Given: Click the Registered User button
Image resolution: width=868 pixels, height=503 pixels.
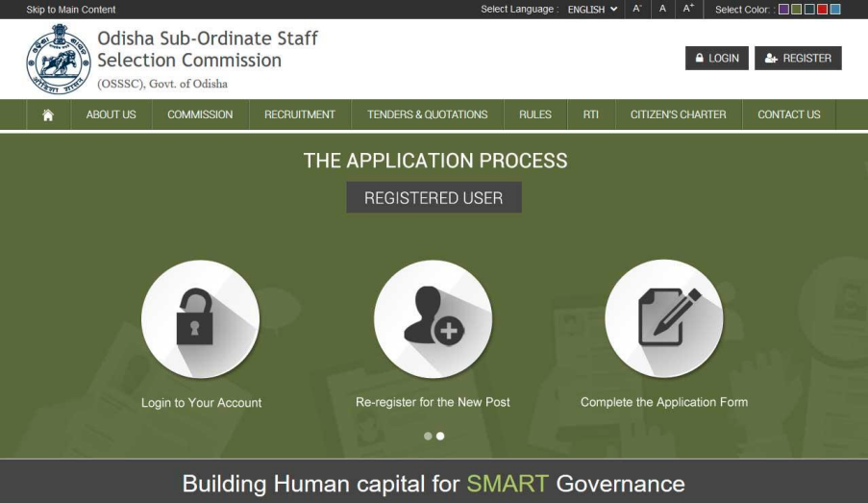Looking at the screenshot, I should [434, 197].
